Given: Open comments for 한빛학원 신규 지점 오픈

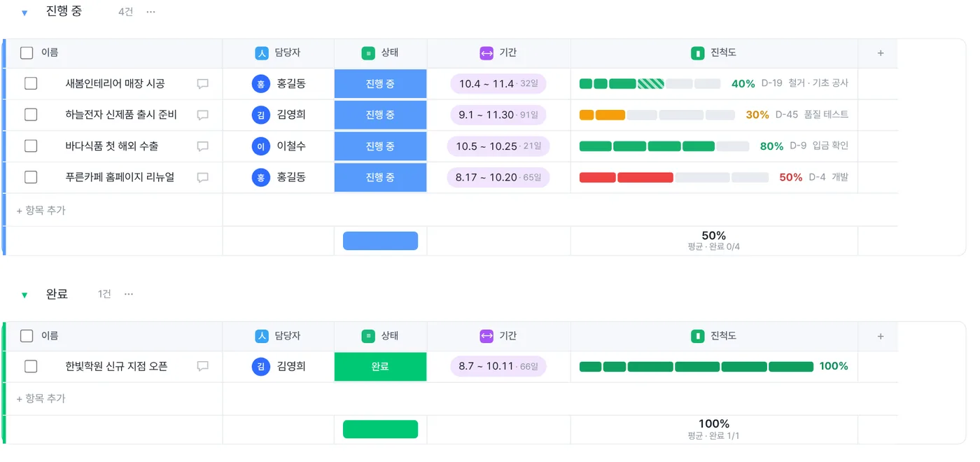Looking at the screenshot, I should [x=202, y=366].
